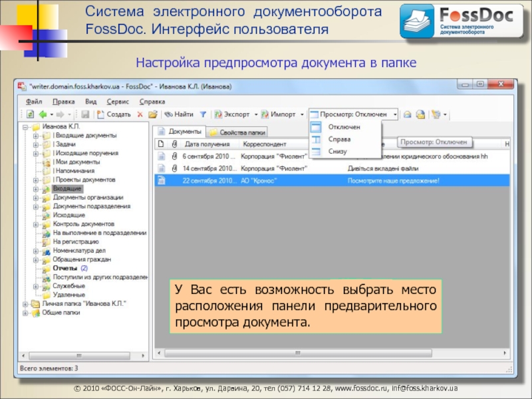This screenshot has height=399, width=532.
Task: Open the Импорт dropdown arrow
Action: click(x=302, y=114)
